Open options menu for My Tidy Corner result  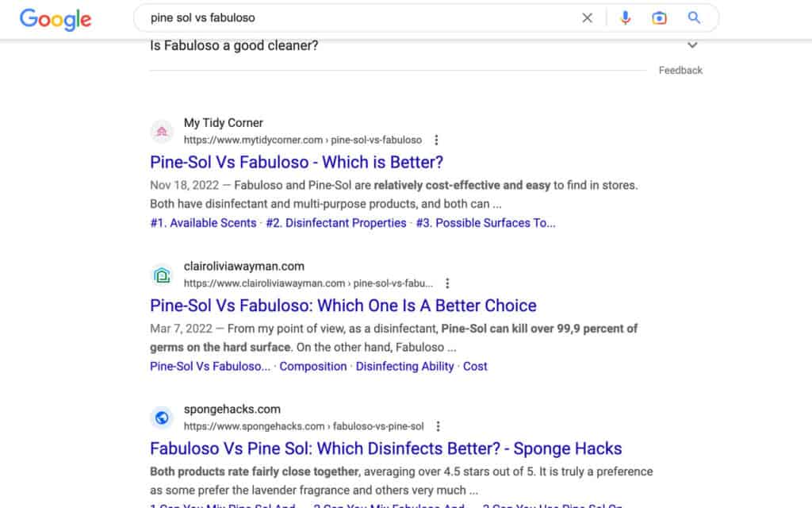(x=436, y=140)
